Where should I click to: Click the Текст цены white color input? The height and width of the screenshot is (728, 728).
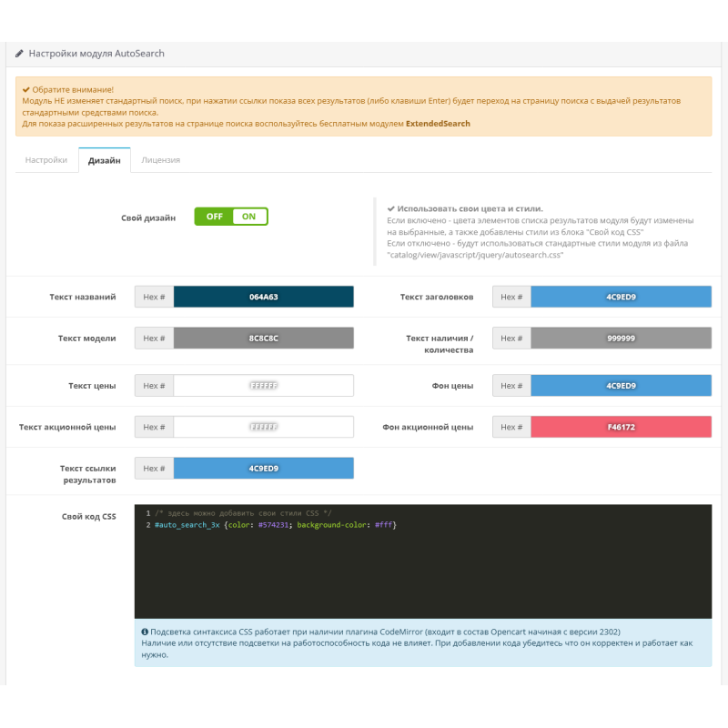click(263, 386)
